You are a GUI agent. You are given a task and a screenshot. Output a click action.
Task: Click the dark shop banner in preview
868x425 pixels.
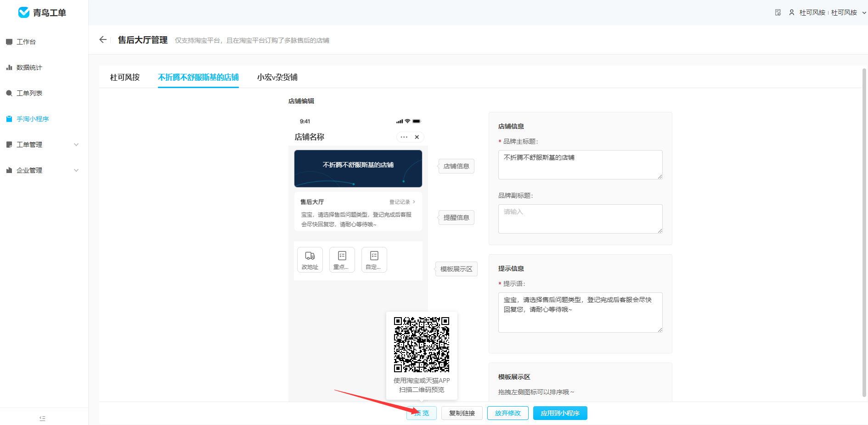coord(358,168)
